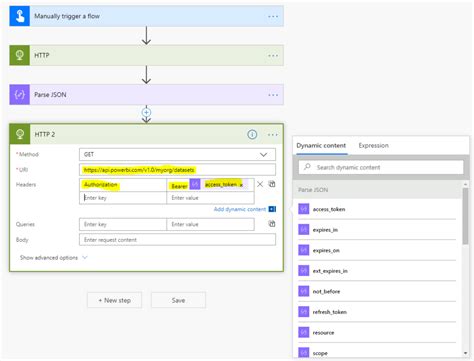474x361 pixels.
Task: Click the Bearer text in header value
Action: [179, 186]
